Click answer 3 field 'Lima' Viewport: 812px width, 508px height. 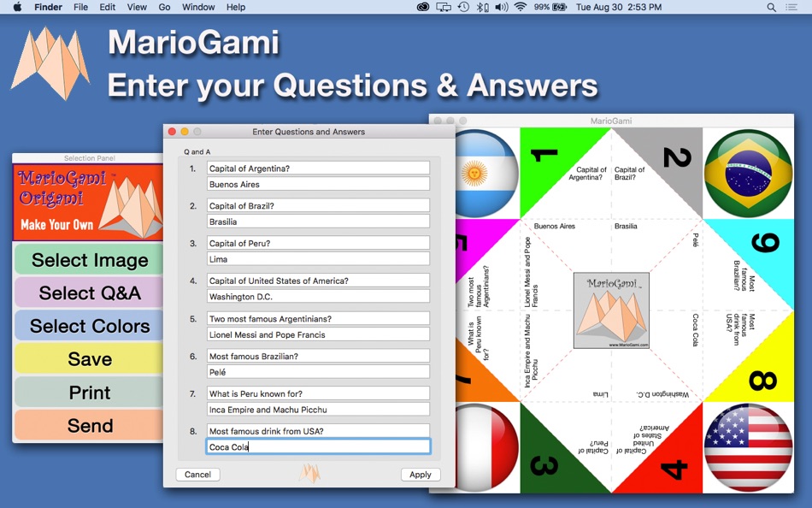[x=318, y=258]
